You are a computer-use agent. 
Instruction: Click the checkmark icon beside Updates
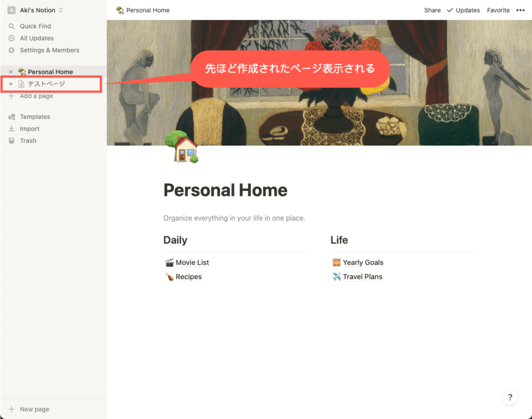point(450,10)
